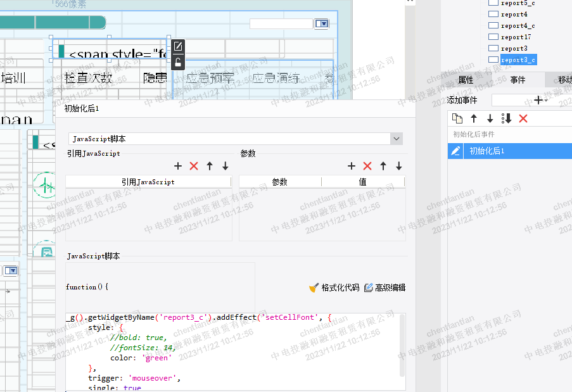Add a referenced JavaScript entry with plus
Viewport: 572px width, 392px height.
coord(177,167)
